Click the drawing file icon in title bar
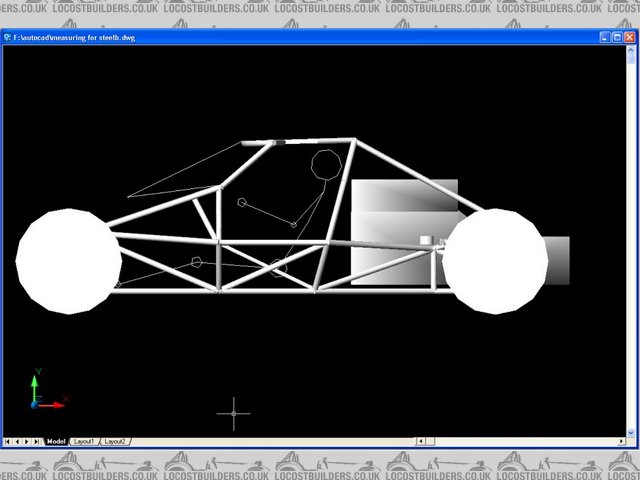Image resolution: width=640 pixels, height=480 pixels. coord(8,37)
